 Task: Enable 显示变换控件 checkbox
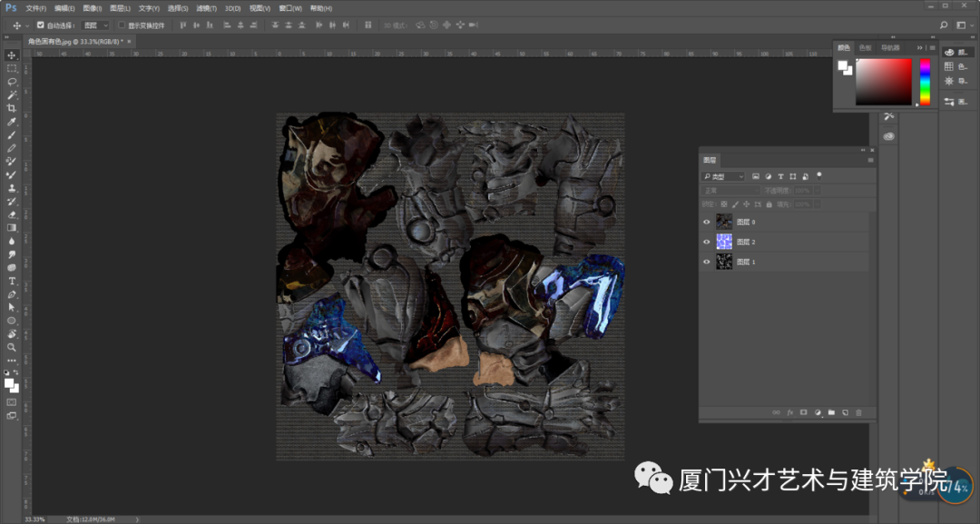click(x=122, y=25)
